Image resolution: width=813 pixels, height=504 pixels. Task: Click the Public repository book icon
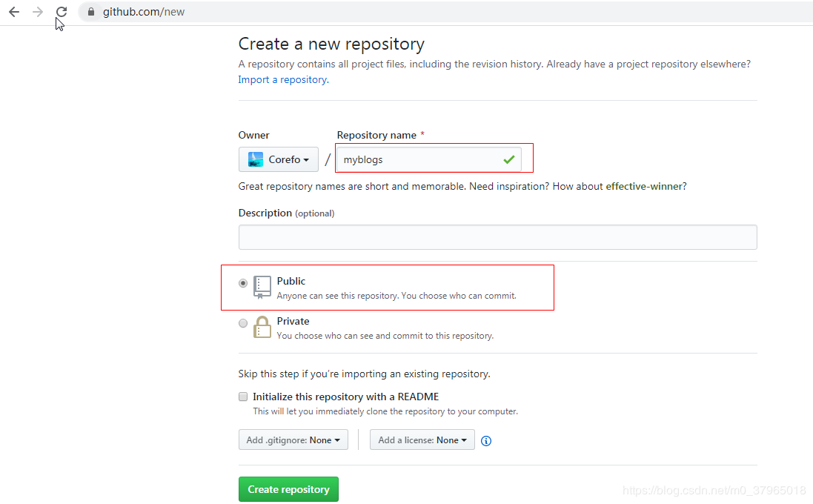pyautogui.click(x=262, y=287)
